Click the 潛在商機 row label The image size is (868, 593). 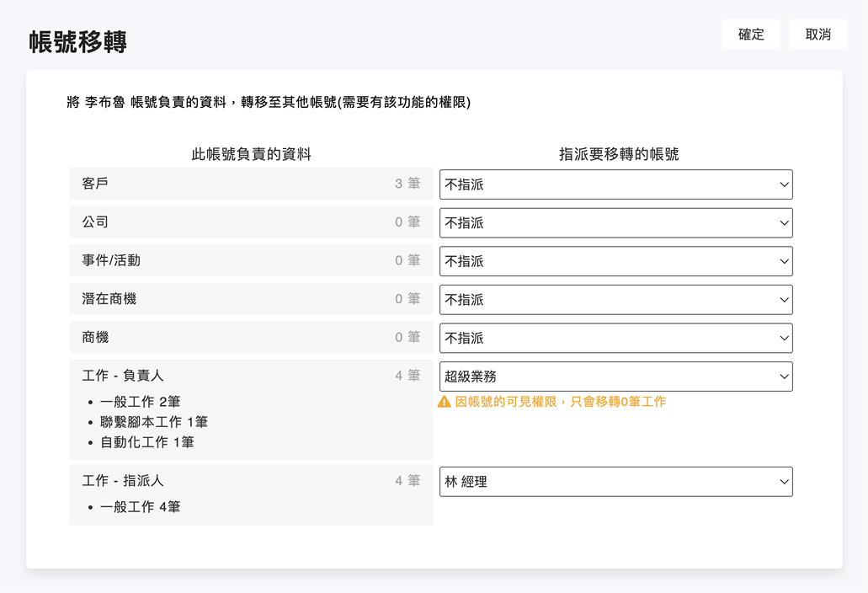109,299
